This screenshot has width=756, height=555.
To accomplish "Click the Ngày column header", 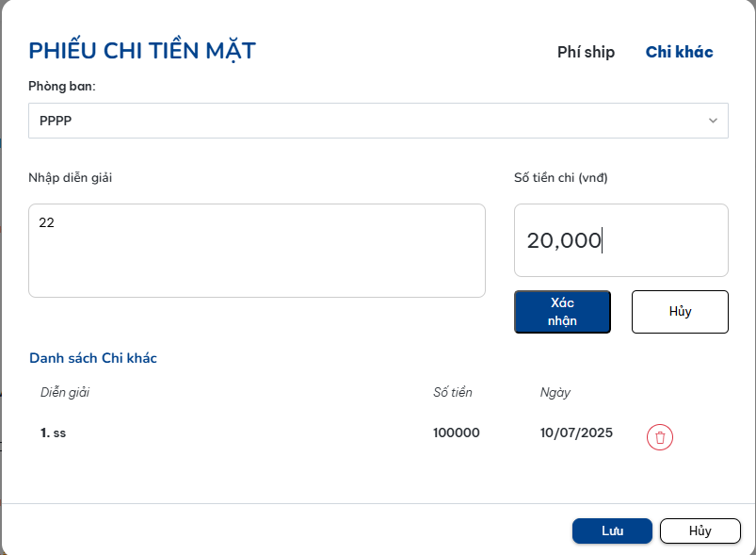I will tap(555, 392).
